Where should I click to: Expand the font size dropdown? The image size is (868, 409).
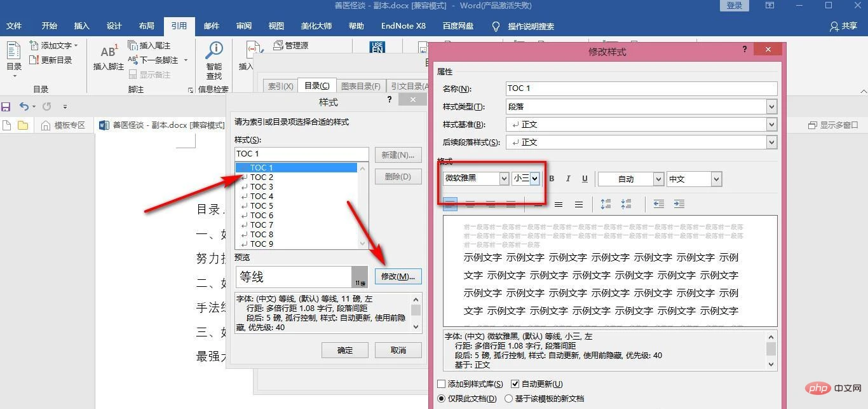(534, 179)
